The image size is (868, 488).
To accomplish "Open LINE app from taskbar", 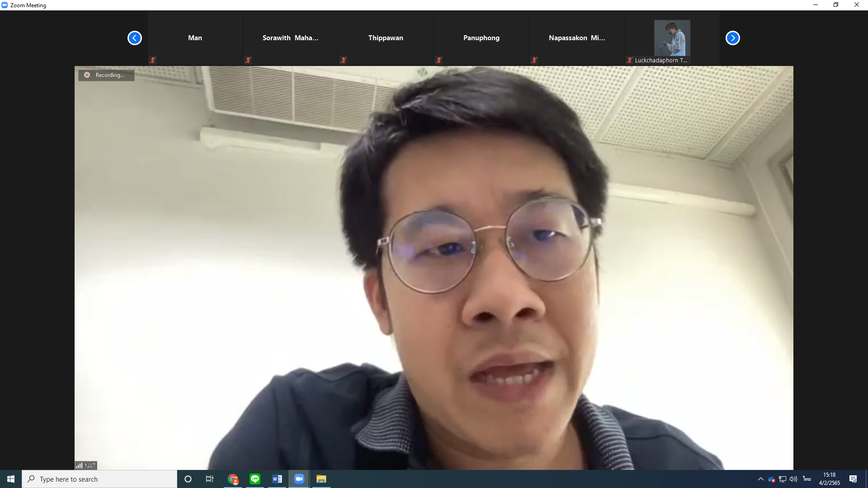I will pos(255,479).
